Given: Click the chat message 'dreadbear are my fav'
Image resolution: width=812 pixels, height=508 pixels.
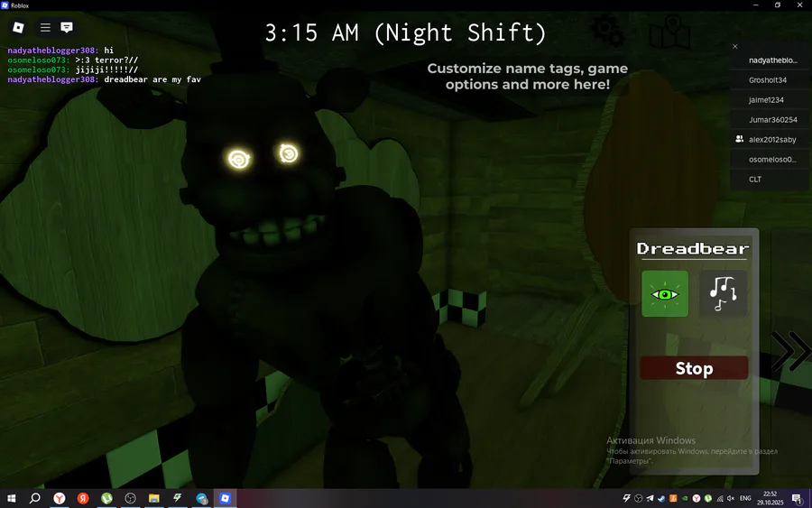Looking at the screenshot, I should (152, 79).
